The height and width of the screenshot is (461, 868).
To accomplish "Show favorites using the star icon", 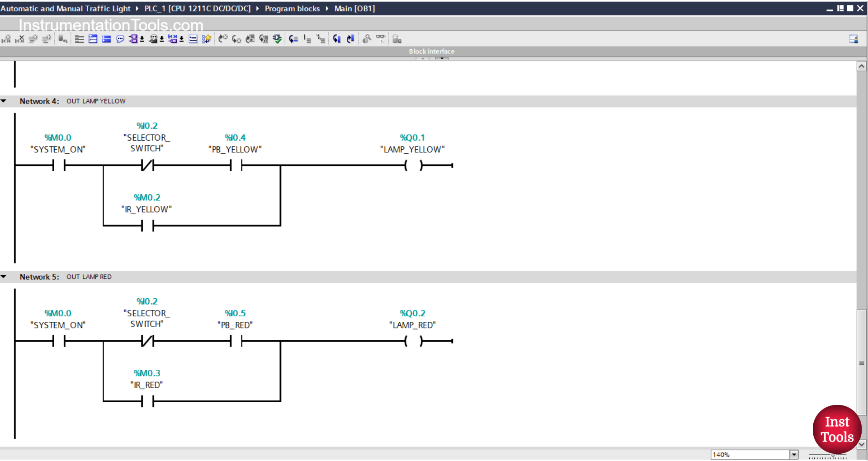I will (206, 39).
